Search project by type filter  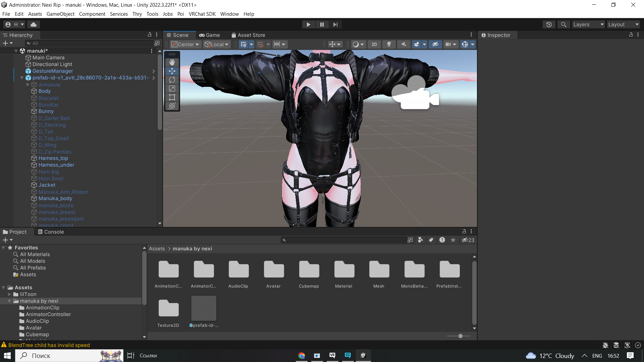pyautogui.click(x=420, y=240)
